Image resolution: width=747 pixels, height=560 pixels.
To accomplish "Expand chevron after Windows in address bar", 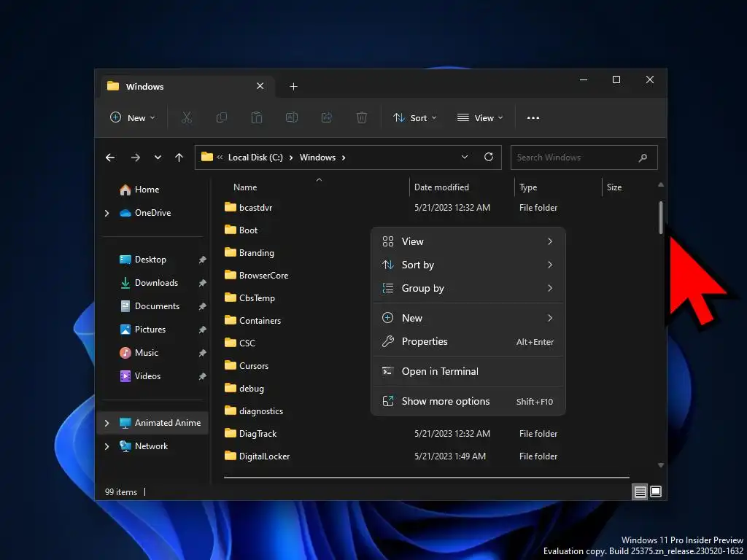I will [344, 157].
